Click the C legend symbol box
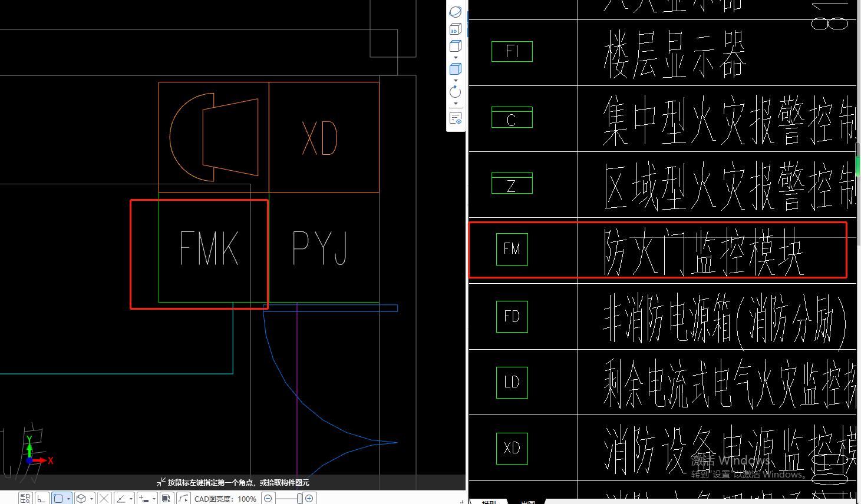This screenshot has width=861, height=504. (x=512, y=117)
